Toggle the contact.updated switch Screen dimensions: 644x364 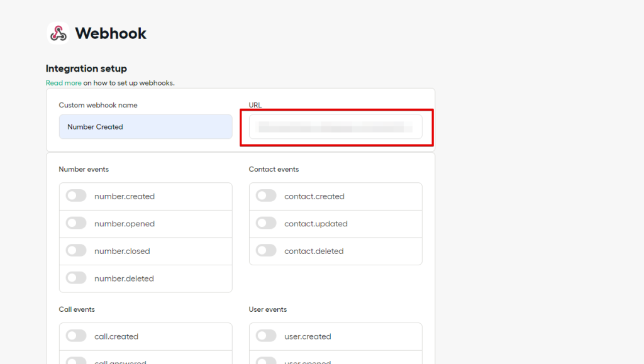point(266,223)
